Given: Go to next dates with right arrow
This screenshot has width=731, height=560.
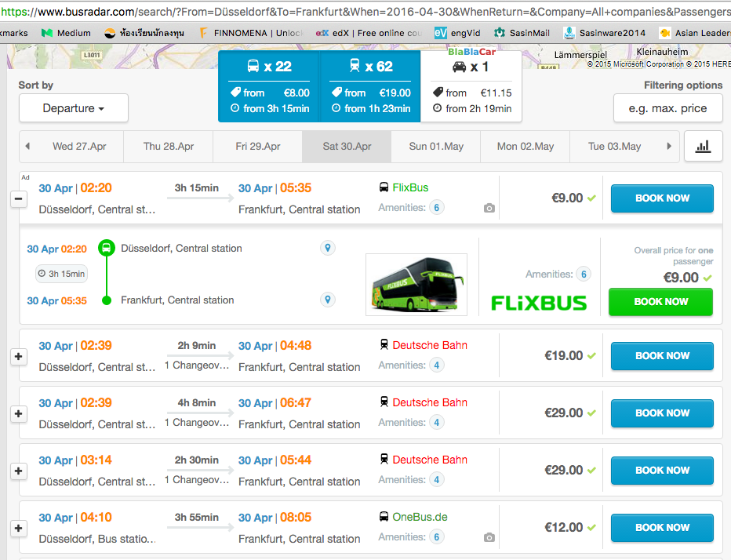Looking at the screenshot, I should coord(669,147).
